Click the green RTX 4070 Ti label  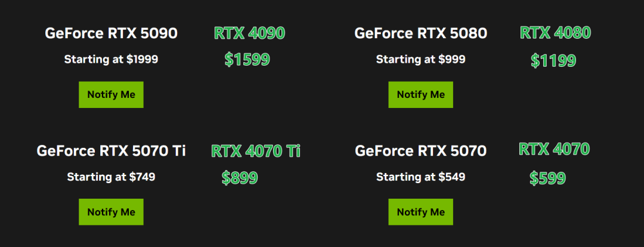coord(255,151)
